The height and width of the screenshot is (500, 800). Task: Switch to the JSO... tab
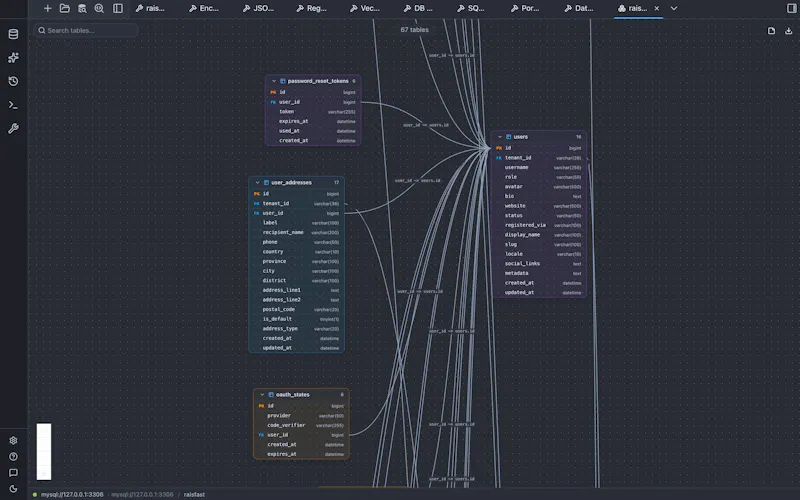[258, 8]
